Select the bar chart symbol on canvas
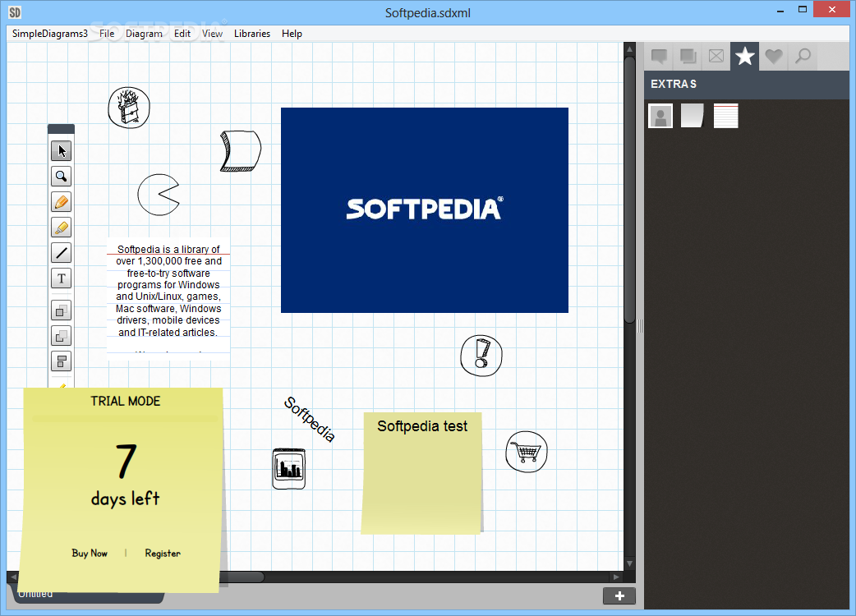This screenshot has width=856, height=616. coord(289,469)
